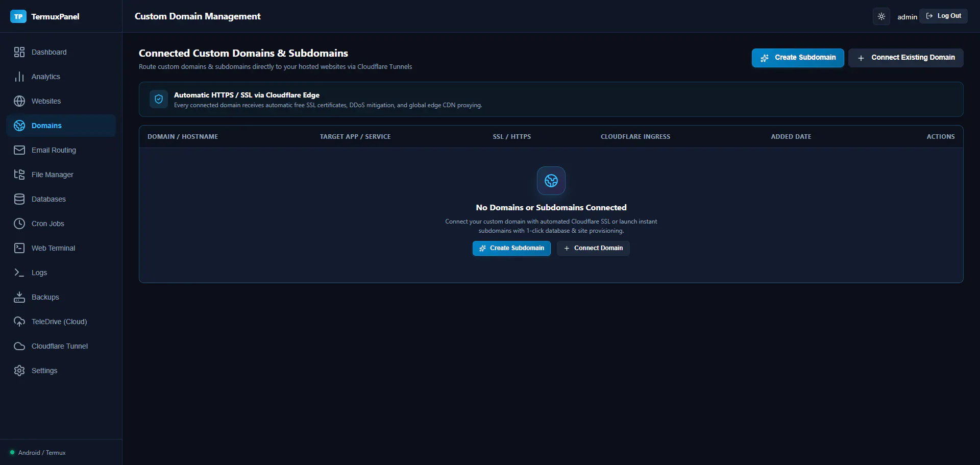Click the green Android / Termux status dot
Image resolution: width=980 pixels, height=465 pixels.
click(12, 452)
